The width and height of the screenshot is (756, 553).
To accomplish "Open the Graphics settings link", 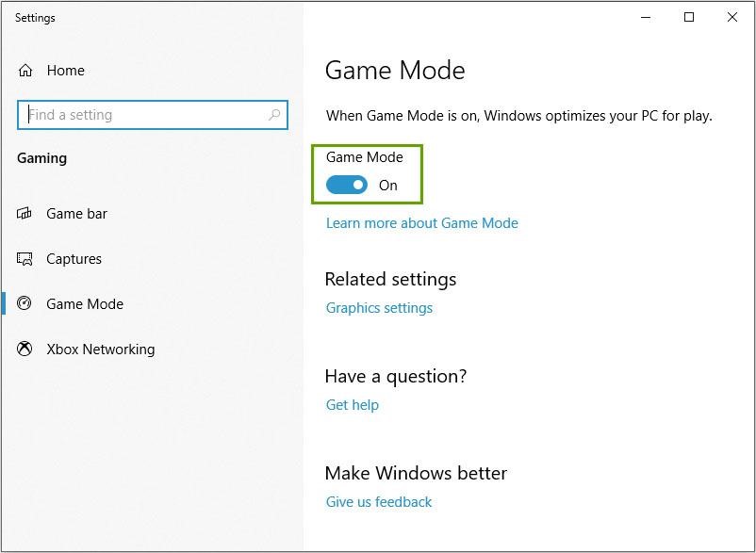I will coord(379,308).
